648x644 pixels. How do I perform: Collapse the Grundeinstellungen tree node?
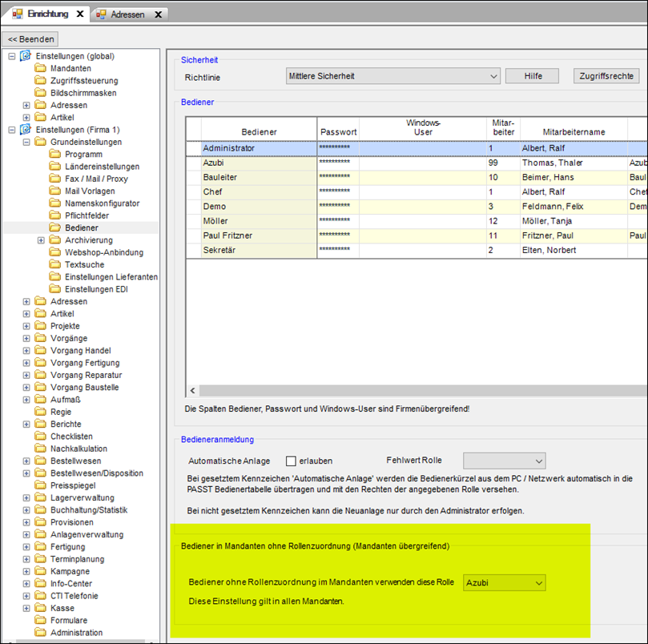click(26, 142)
